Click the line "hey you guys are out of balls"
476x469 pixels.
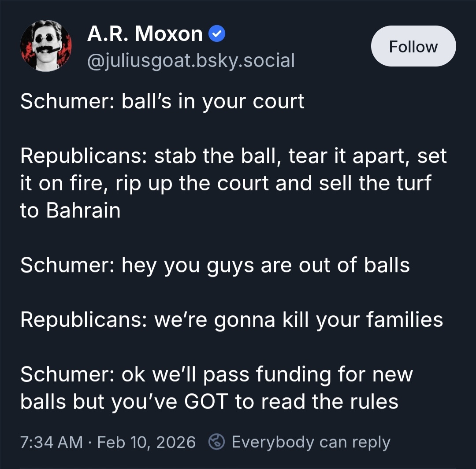click(266, 266)
